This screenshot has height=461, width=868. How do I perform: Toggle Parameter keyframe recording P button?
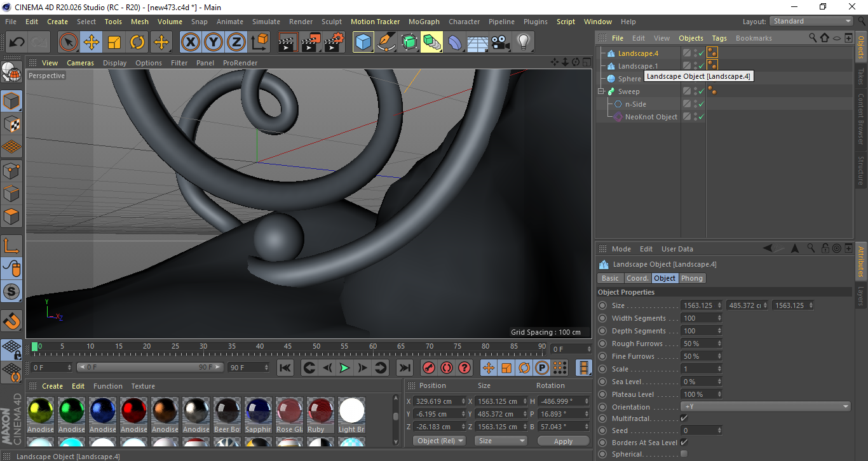click(542, 368)
